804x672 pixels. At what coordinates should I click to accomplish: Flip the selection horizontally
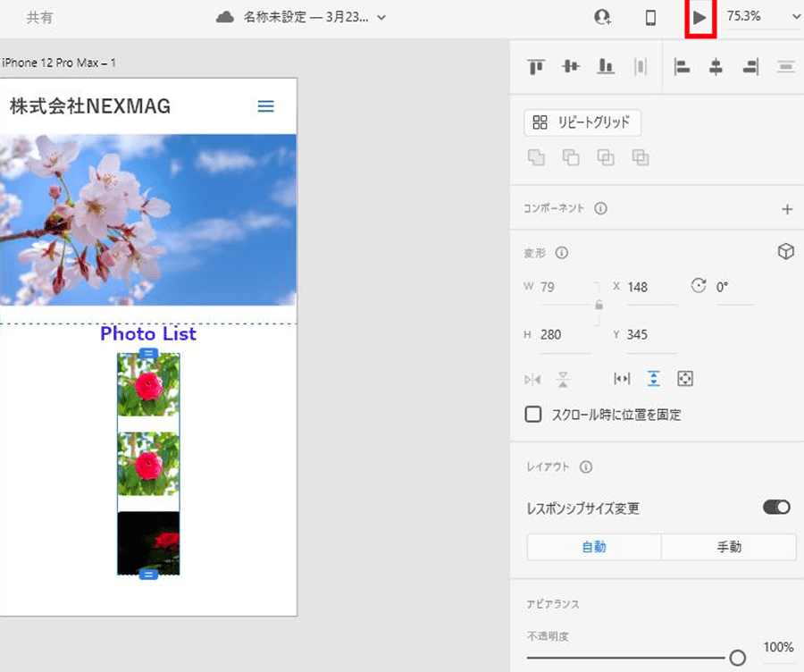point(532,380)
